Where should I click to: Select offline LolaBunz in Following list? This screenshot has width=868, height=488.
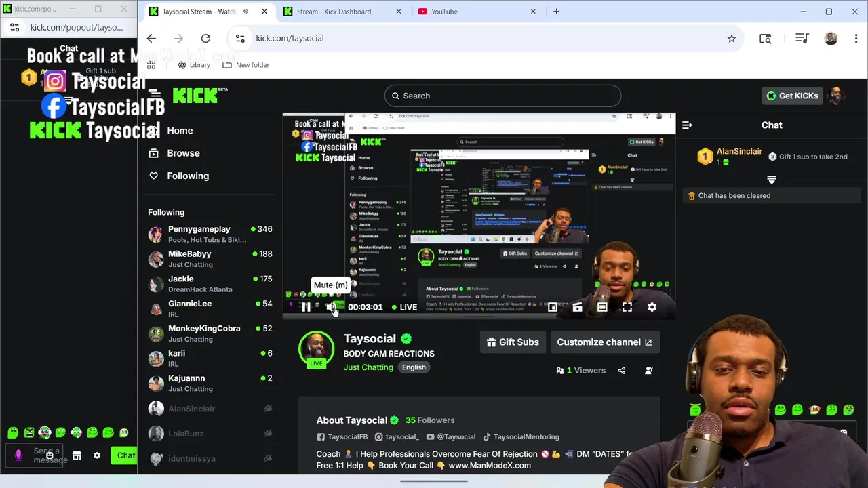click(x=210, y=434)
